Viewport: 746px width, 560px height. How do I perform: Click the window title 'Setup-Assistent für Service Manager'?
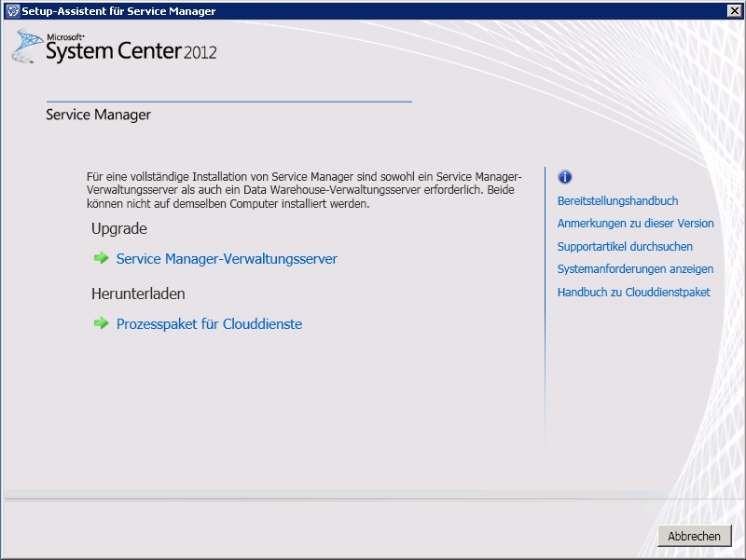(x=118, y=11)
